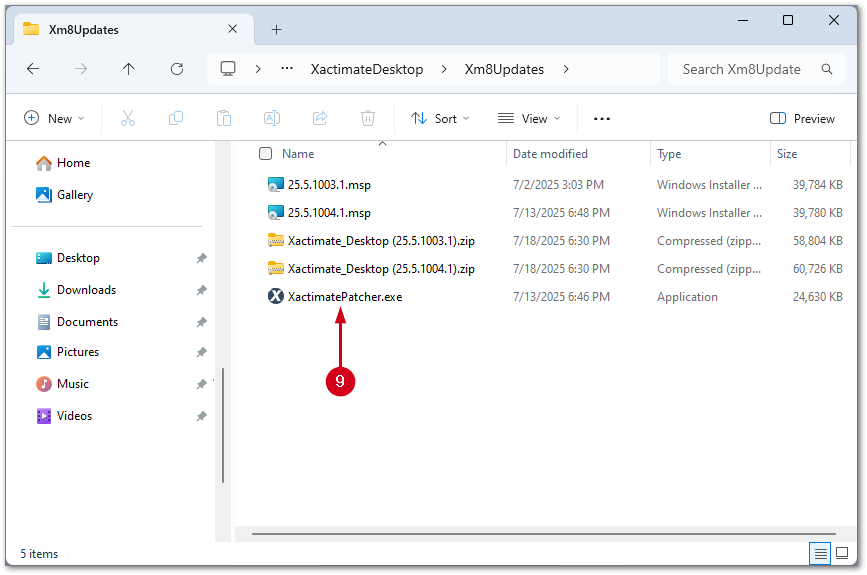867x575 pixels.
Task: Sort files by Date modified column
Action: point(550,154)
